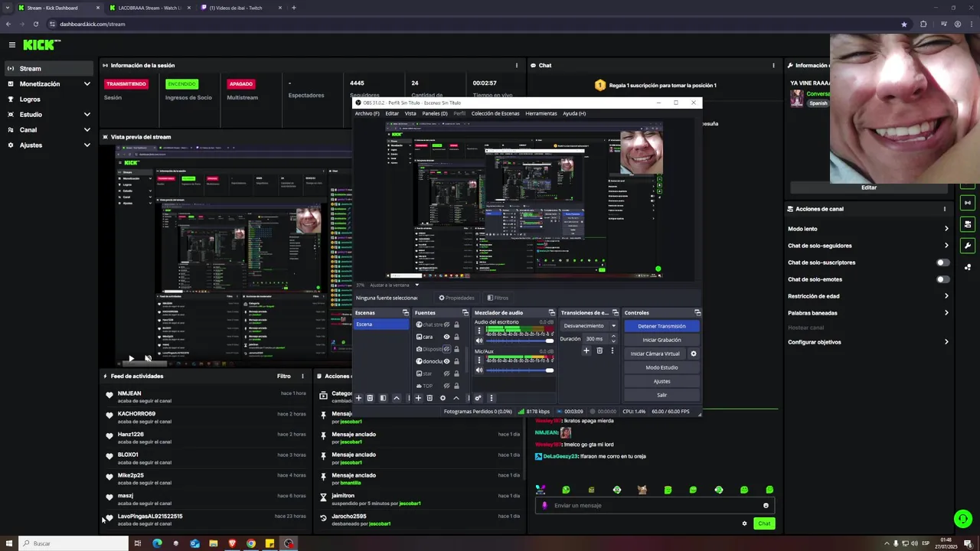The image size is (980, 551).
Task: Open virtual camera settings gear in OBS
Action: pyautogui.click(x=694, y=354)
